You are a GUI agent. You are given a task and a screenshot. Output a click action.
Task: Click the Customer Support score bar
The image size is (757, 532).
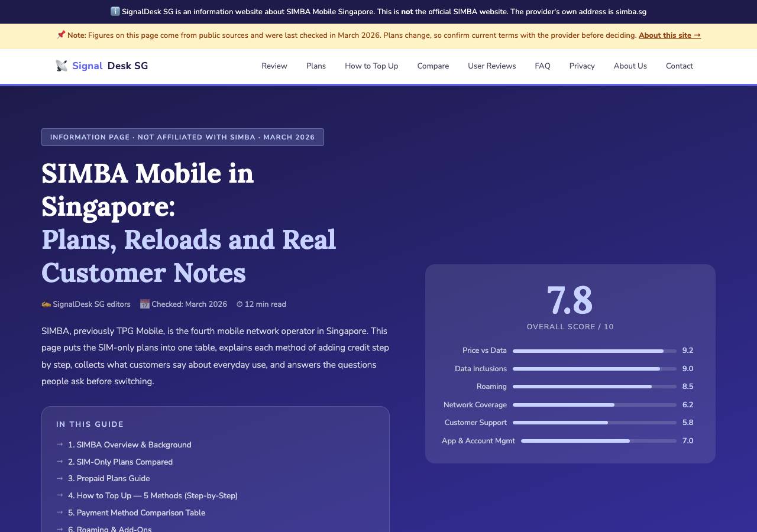click(x=594, y=423)
